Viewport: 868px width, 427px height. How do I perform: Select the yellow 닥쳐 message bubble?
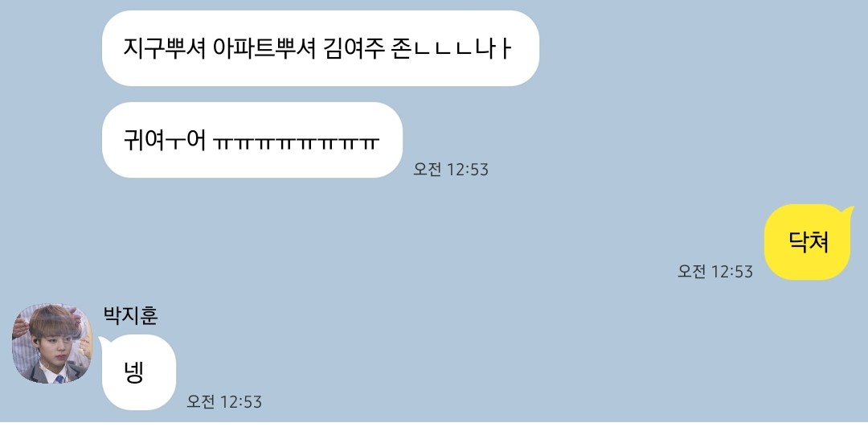[x=807, y=242]
